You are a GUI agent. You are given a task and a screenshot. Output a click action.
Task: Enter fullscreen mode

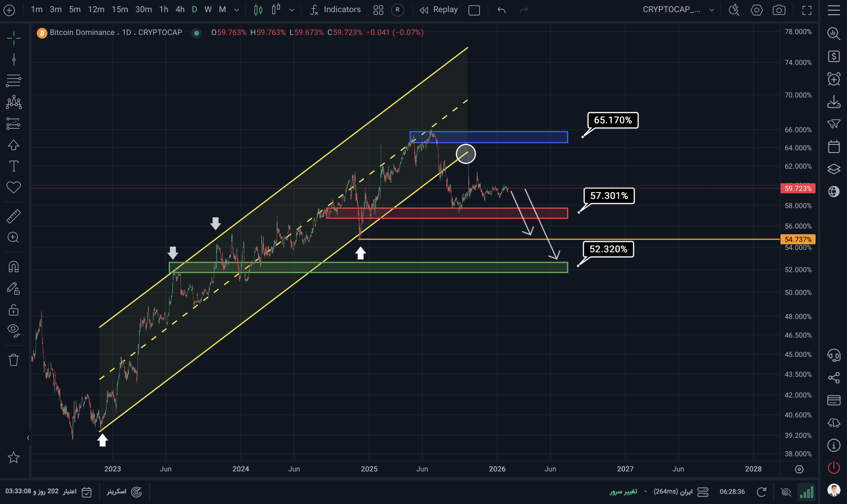pos(807,10)
